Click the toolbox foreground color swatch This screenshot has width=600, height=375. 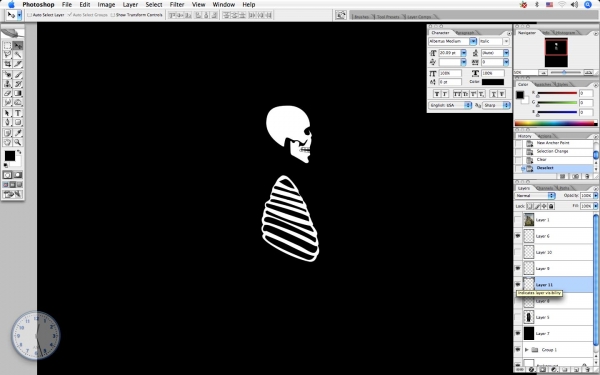(x=10, y=156)
